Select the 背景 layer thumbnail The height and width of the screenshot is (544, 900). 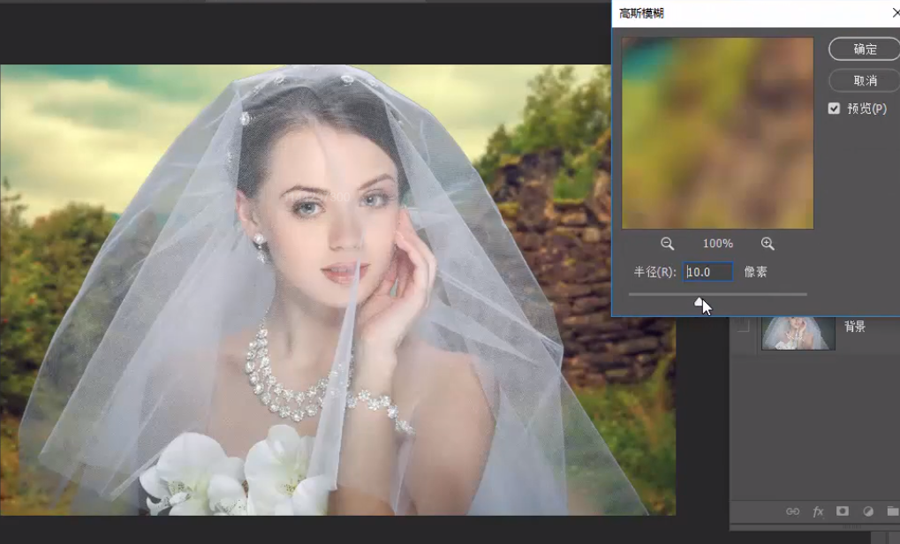coord(795,331)
